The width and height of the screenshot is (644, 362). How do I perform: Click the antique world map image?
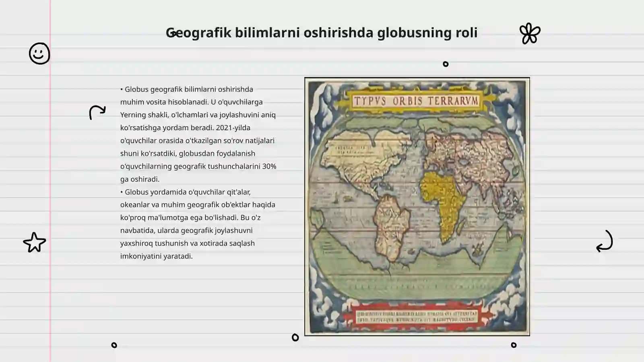point(417,206)
